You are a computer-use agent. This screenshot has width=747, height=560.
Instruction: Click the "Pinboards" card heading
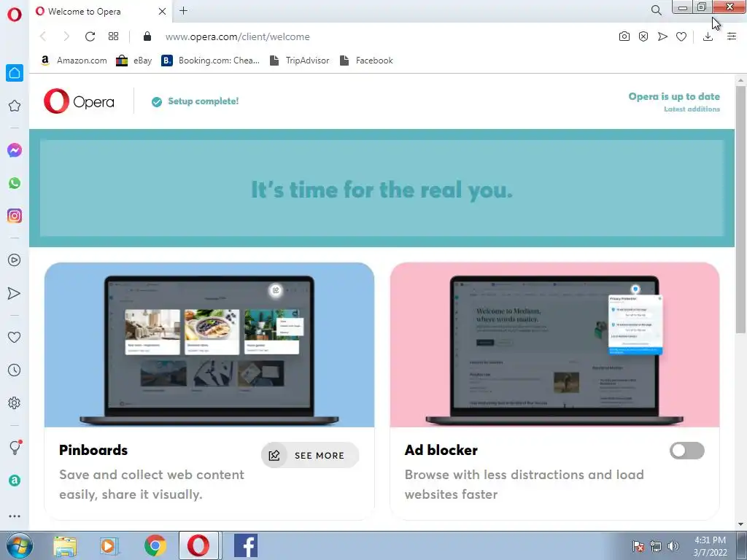(93, 450)
